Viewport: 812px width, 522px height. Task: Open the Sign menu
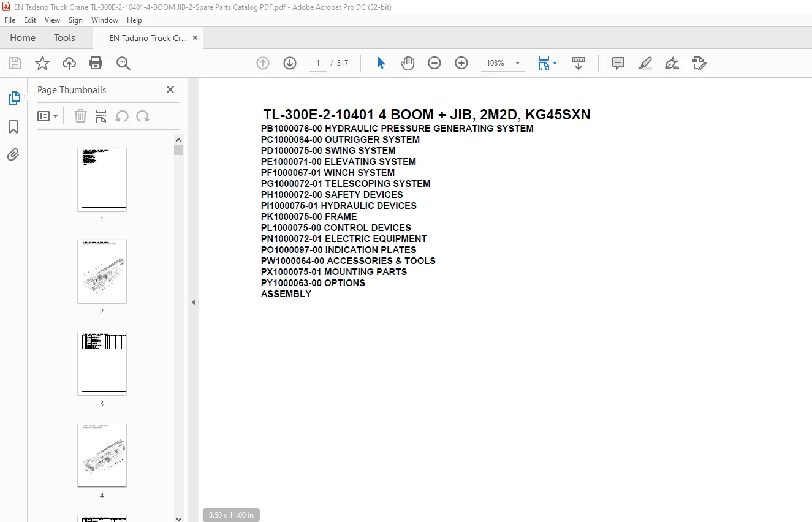75,20
